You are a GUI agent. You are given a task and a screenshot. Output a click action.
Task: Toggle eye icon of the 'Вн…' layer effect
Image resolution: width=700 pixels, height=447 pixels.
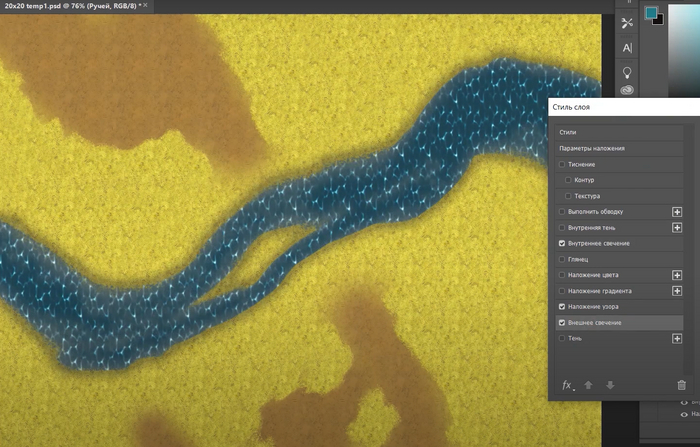pos(684,403)
